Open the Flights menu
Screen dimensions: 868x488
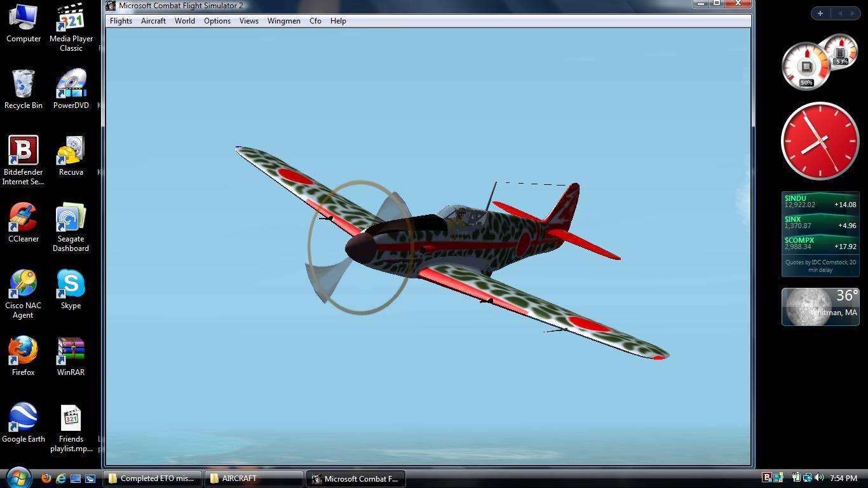pos(121,21)
